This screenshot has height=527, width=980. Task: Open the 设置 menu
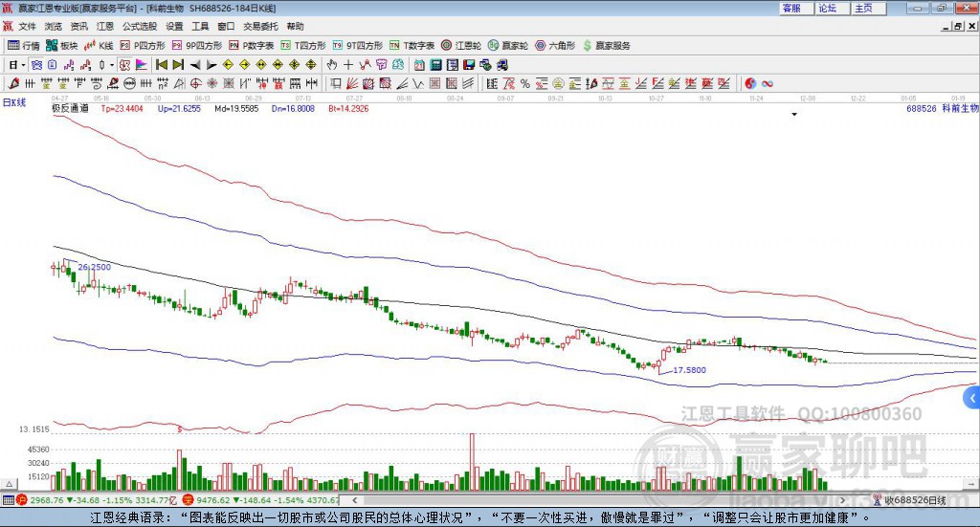(174, 26)
